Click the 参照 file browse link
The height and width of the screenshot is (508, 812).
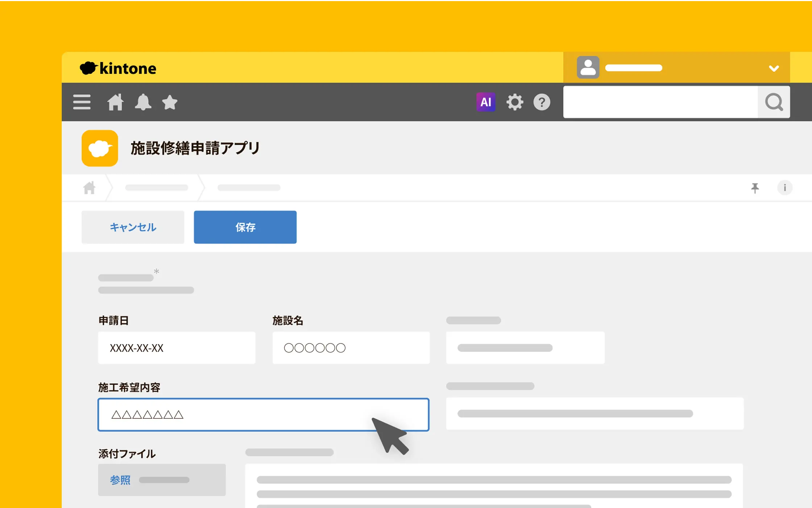pyautogui.click(x=120, y=480)
